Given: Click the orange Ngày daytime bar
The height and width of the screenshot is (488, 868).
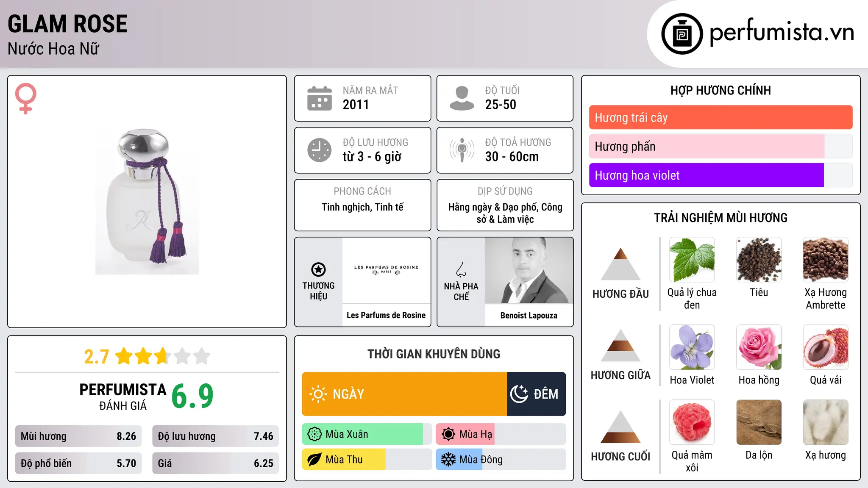Looking at the screenshot, I should pyautogui.click(x=404, y=394).
